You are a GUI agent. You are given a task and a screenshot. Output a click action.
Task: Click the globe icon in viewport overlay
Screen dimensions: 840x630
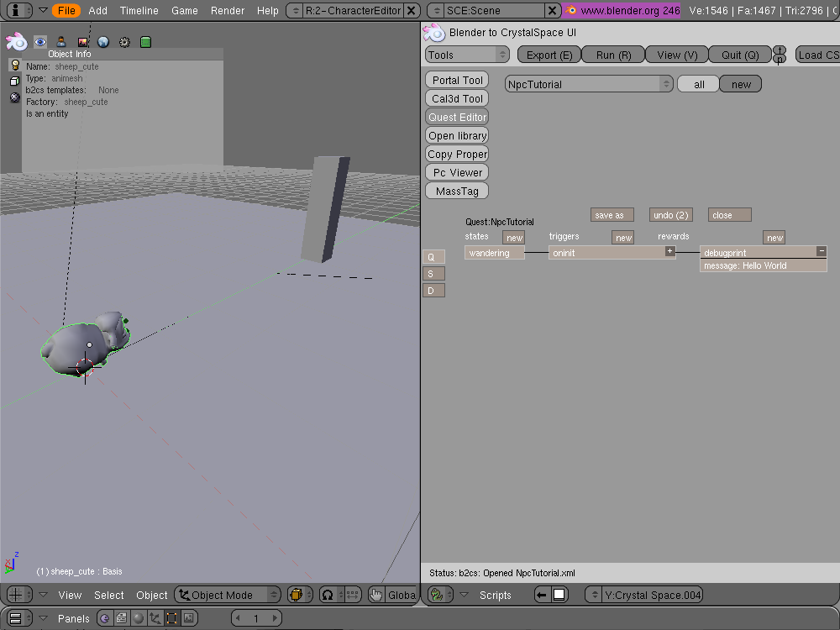103,42
